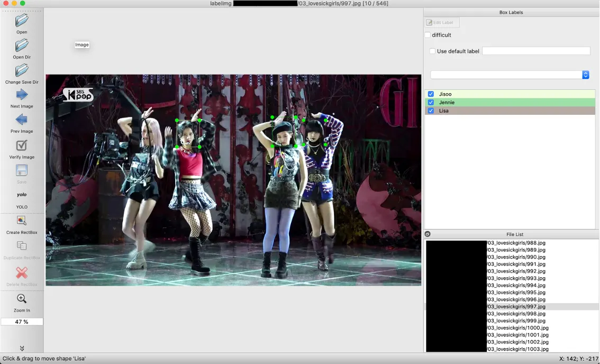The height and width of the screenshot is (364, 600).
Task: Enable the difficult checkbox
Action: pyautogui.click(x=428, y=35)
